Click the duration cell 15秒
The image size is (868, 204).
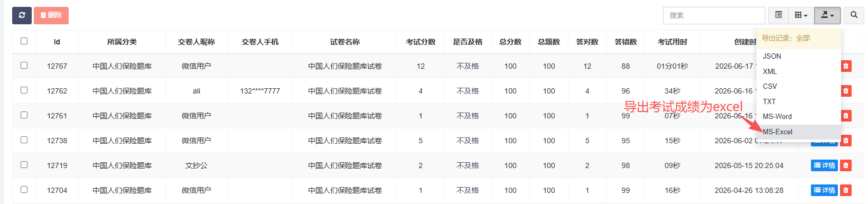[x=673, y=141]
